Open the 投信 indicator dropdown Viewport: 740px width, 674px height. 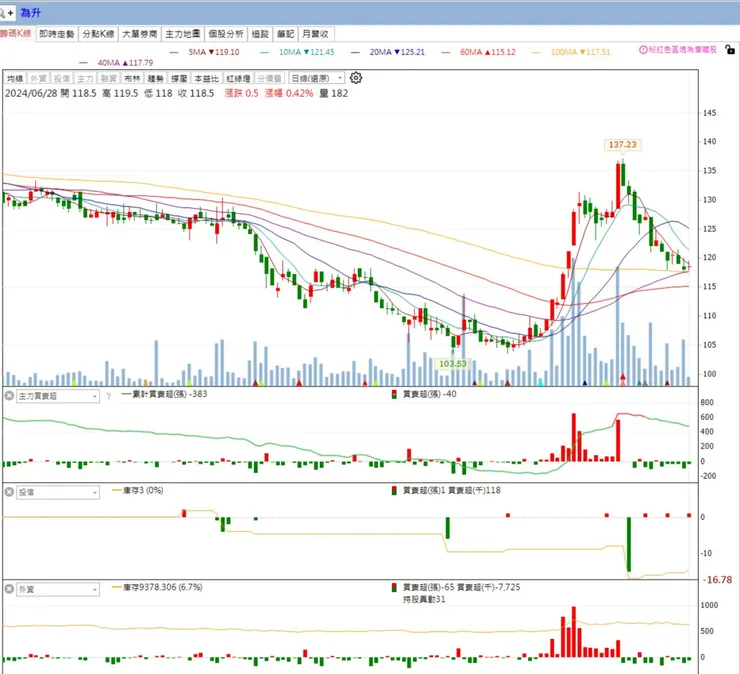click(58, 492)
